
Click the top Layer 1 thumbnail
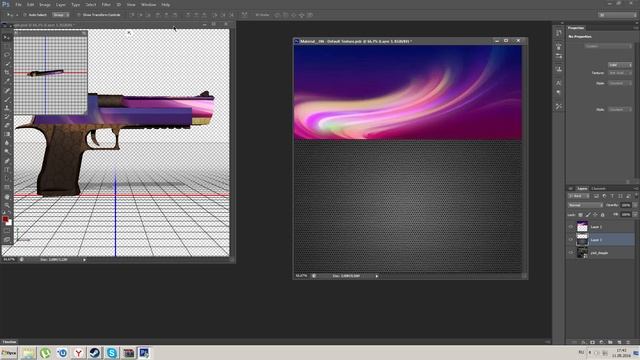(582, 227)
